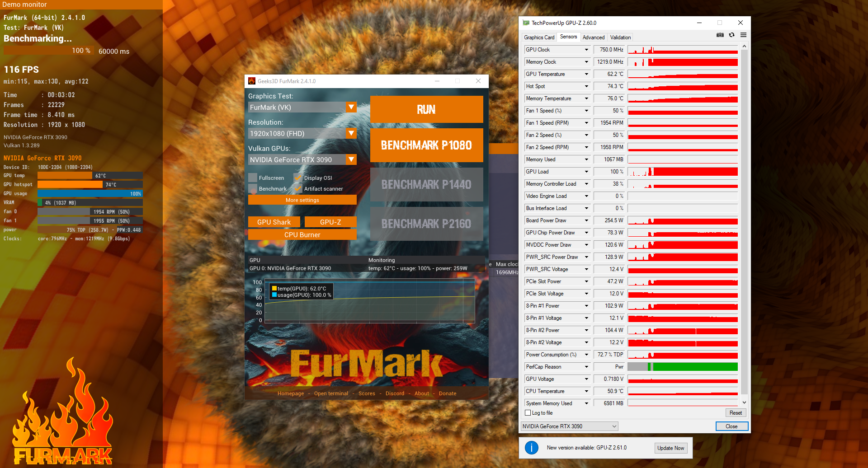Disable the Display OSI checkbox

point(298,178)
